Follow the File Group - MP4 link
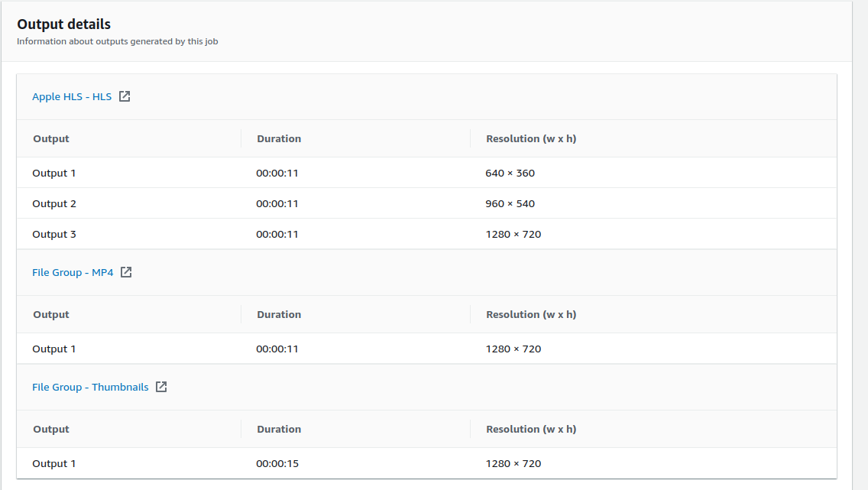The image size is (868, 490). (x=73, y=273)
